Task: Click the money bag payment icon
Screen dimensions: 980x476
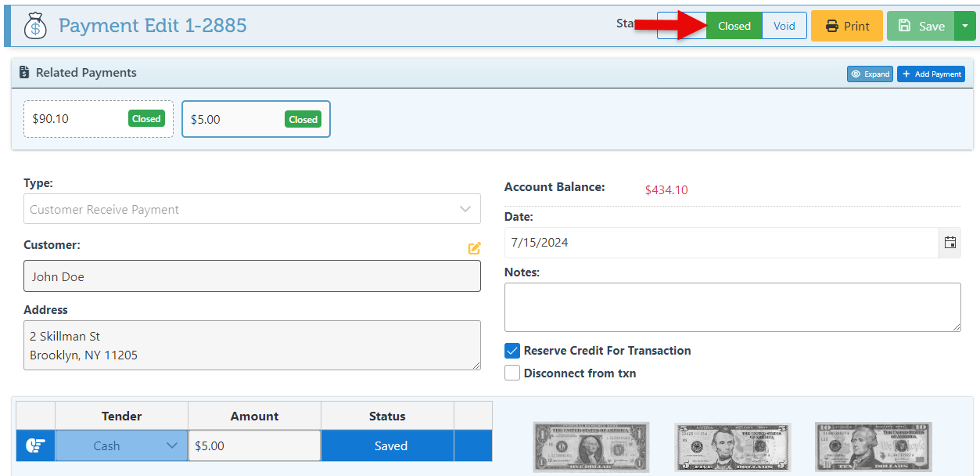Action: pos(35,26)
